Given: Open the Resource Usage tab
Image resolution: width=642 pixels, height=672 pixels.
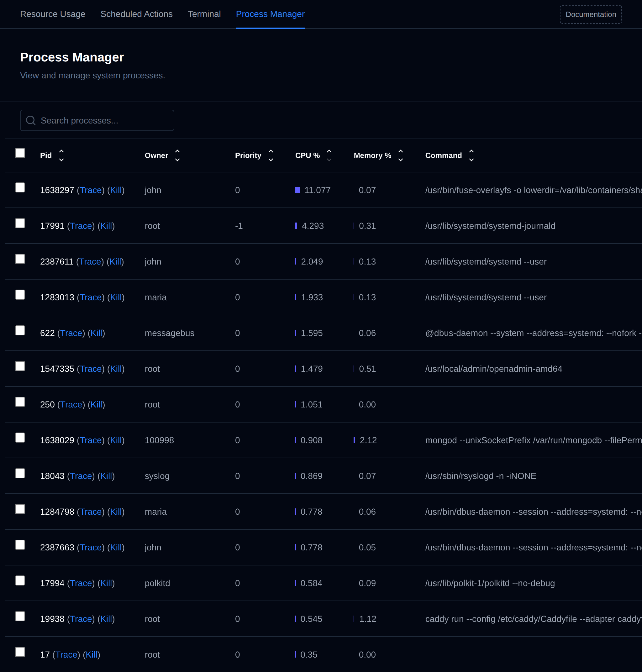Looking at the screenshot, I should (x=53, y=14).
